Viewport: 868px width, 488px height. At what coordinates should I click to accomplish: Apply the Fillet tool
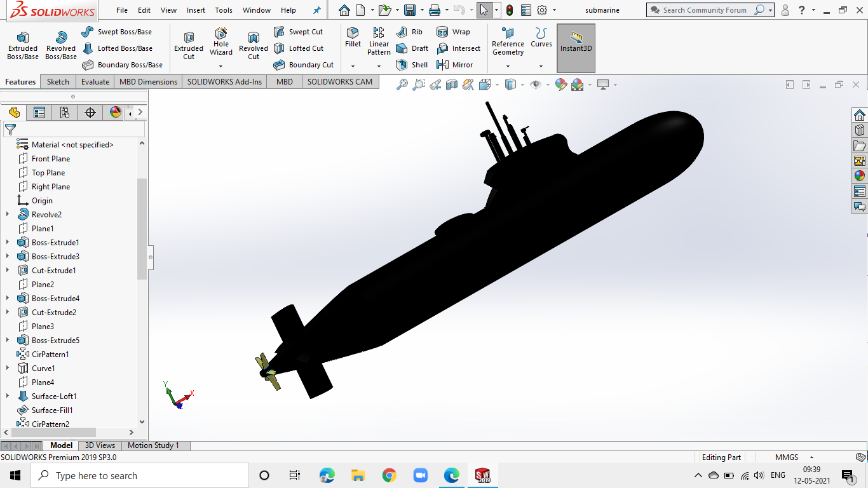point(353,37)
